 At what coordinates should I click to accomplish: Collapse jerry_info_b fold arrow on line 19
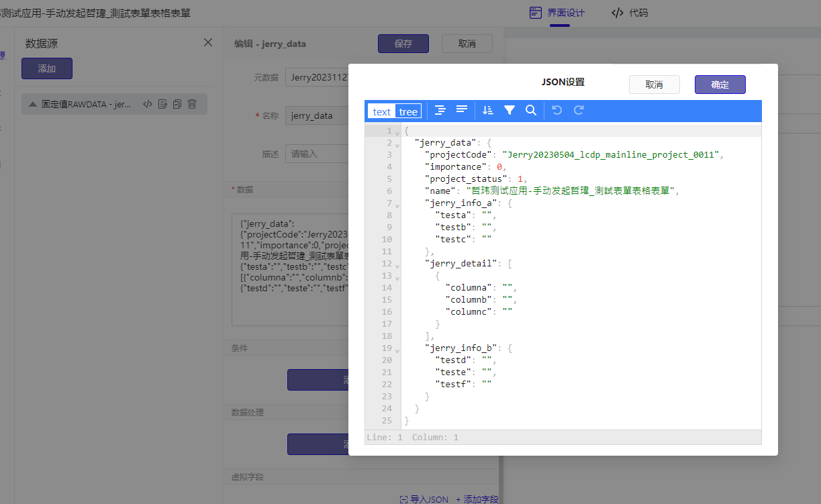tap(397, 350)
